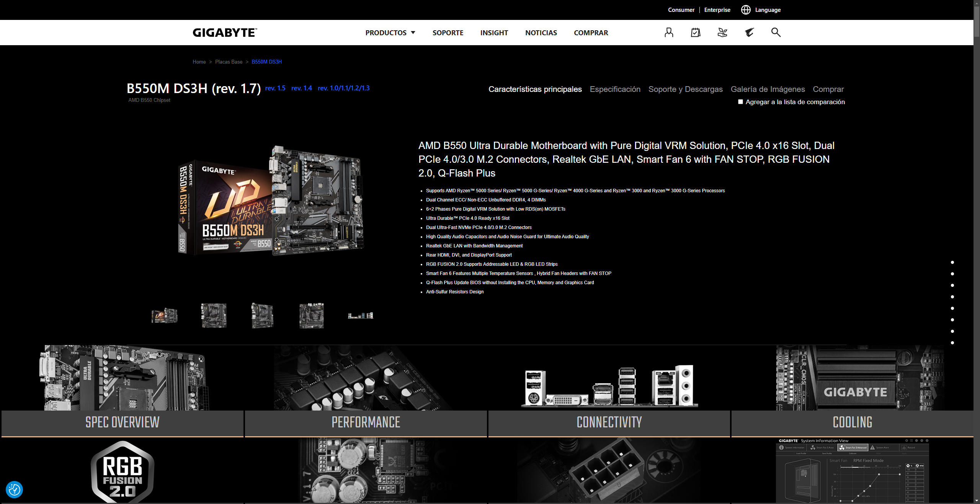This screenshot has width=980, height=504.
Task: Select the rear I/O panel thumbnail
Action: point(361,316)
